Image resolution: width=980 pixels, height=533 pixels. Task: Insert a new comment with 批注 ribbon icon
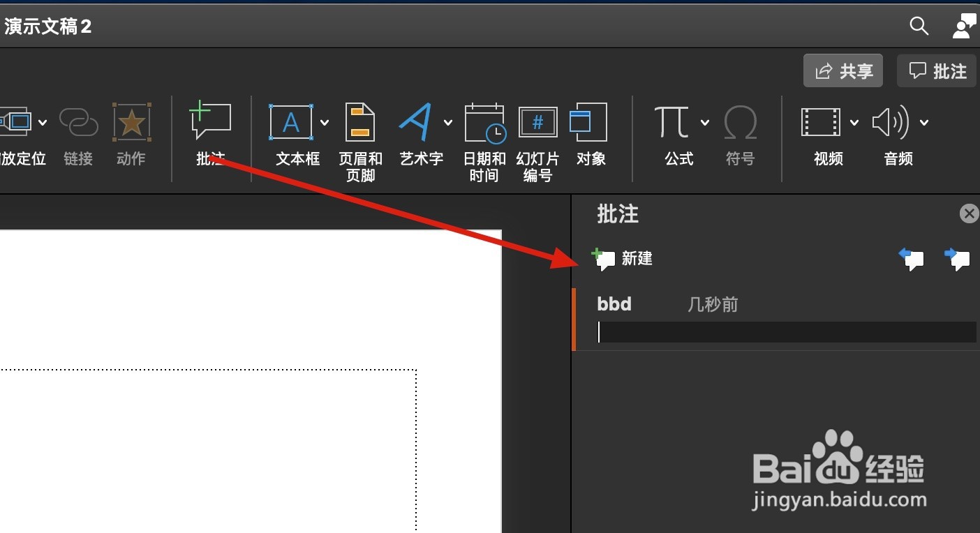coord(210,121)
